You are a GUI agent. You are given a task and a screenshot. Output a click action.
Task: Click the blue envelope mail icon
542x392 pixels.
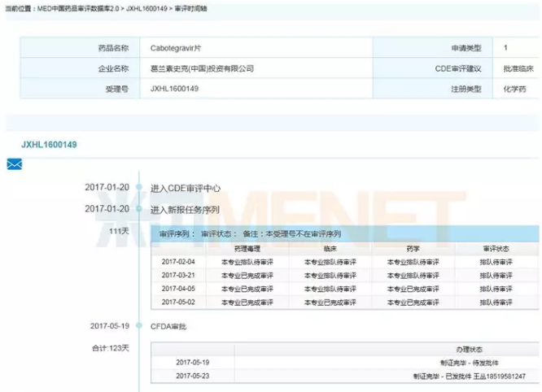point(14,164)
